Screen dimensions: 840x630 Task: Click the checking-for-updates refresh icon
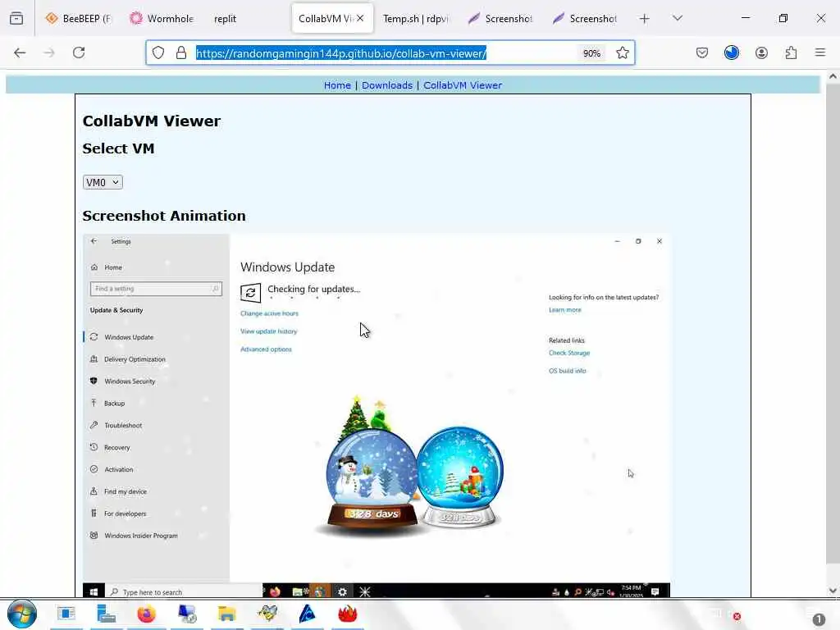tap(250, 293)
